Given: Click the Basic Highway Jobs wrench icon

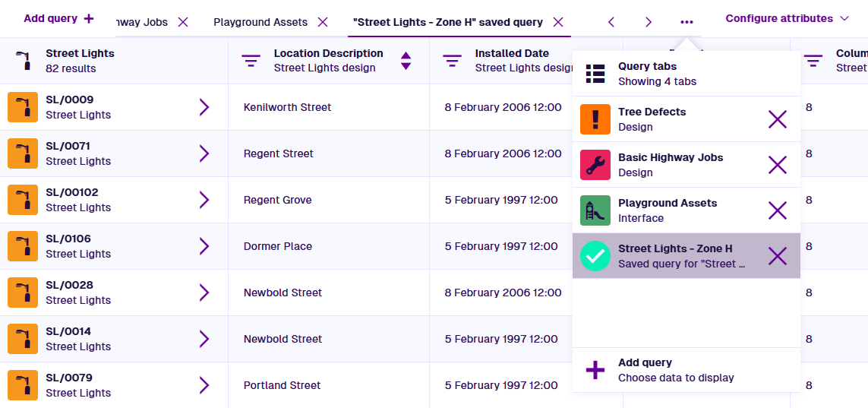Looking at the screenshot, I should 595,165.
